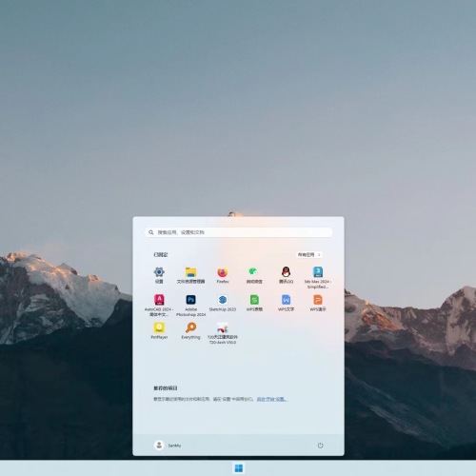Click the Start menu search box

point(239,232)
